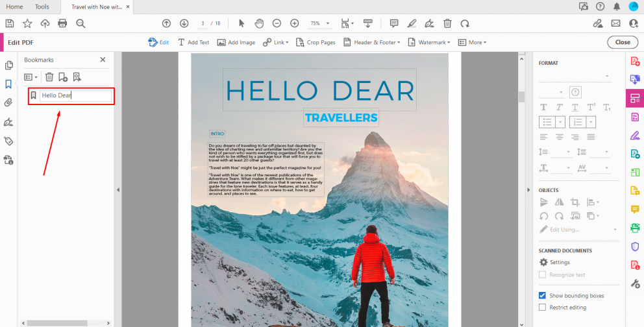Add a new bookmark icon

click(x=63, y=77)
